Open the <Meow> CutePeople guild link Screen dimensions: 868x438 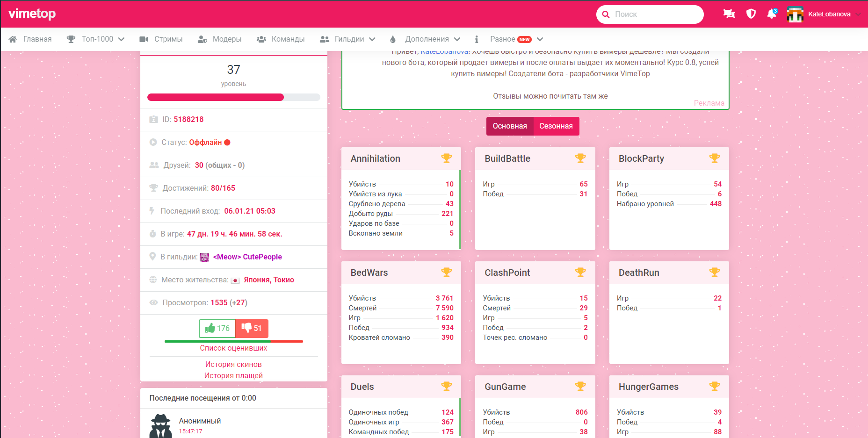247,257
